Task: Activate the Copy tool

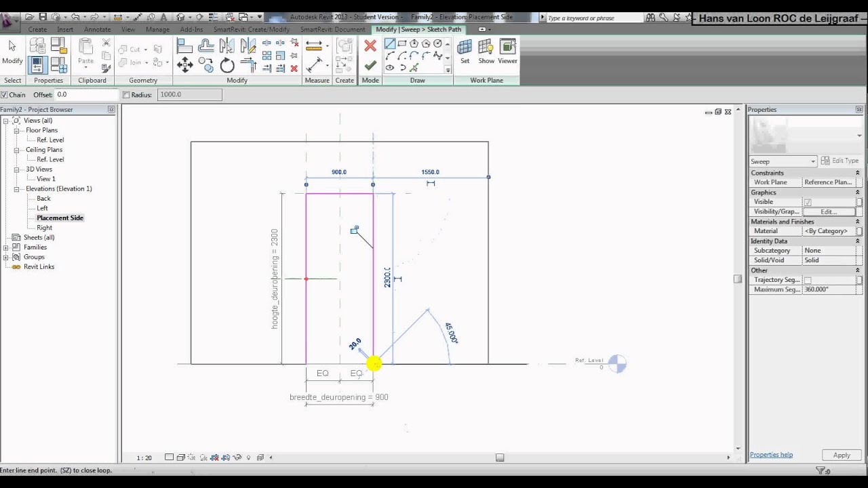Action: pyautogui.click(x=206, y=65)
